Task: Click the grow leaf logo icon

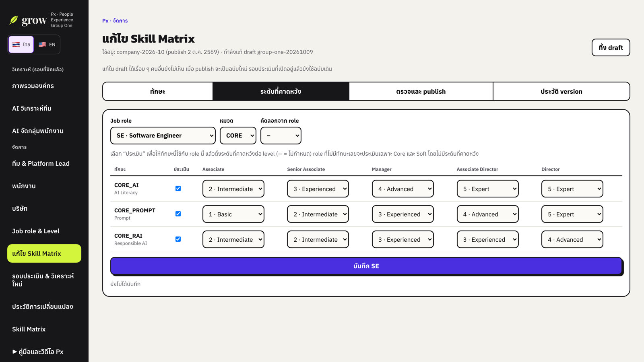Action: 14,20
